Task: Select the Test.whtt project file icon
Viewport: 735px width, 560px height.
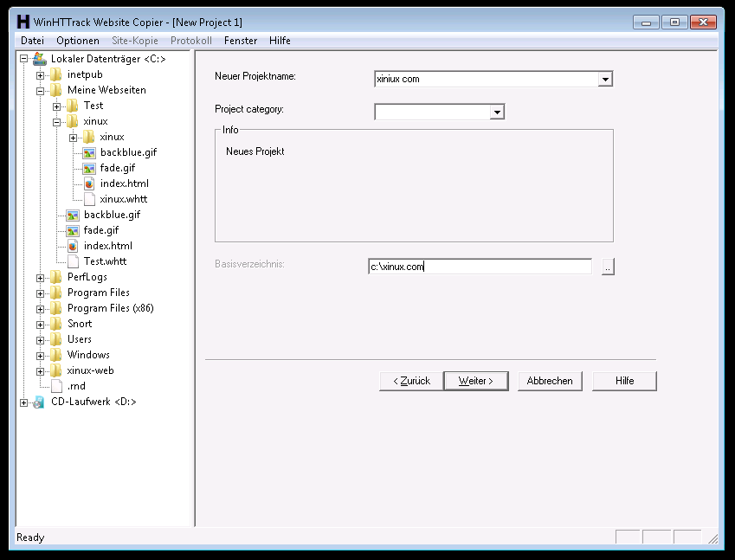Action: [x=73, y=261]
